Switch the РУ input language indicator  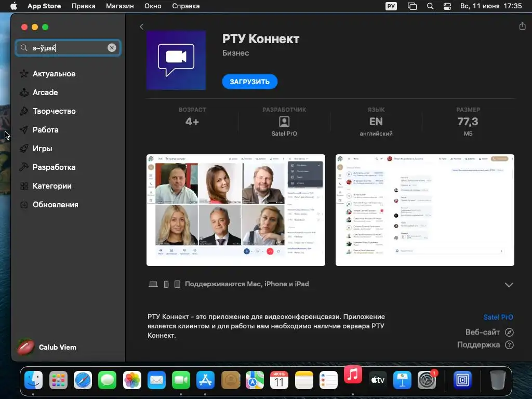point(391,6)
